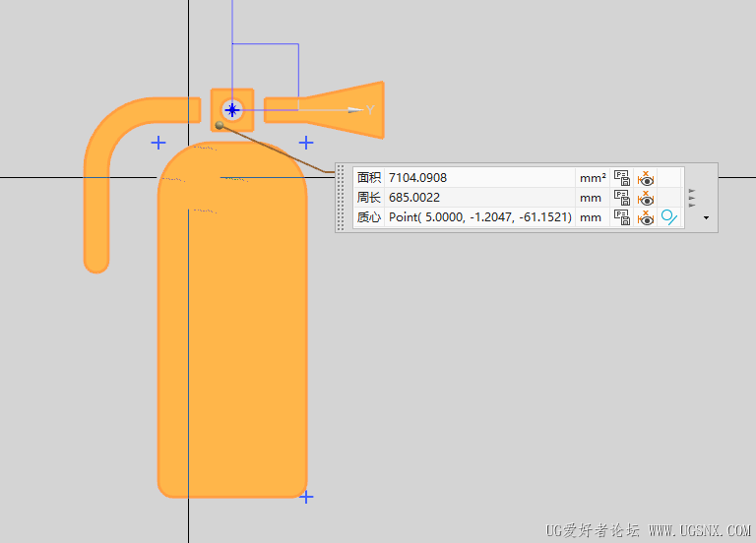This screenshot has height=543, width=756.
Task: Toggle the eye display icon for 周长
Action: (x=646, y=198)
